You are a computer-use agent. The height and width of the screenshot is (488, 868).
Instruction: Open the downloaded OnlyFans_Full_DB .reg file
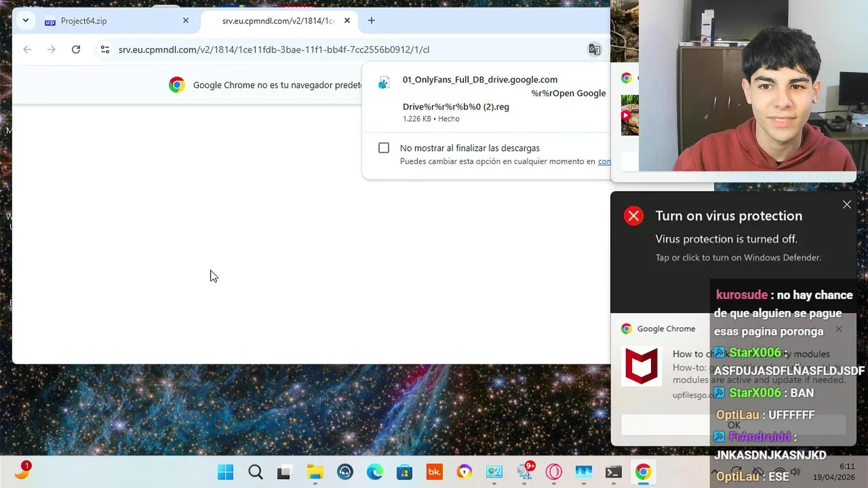(x=504, y=93)
